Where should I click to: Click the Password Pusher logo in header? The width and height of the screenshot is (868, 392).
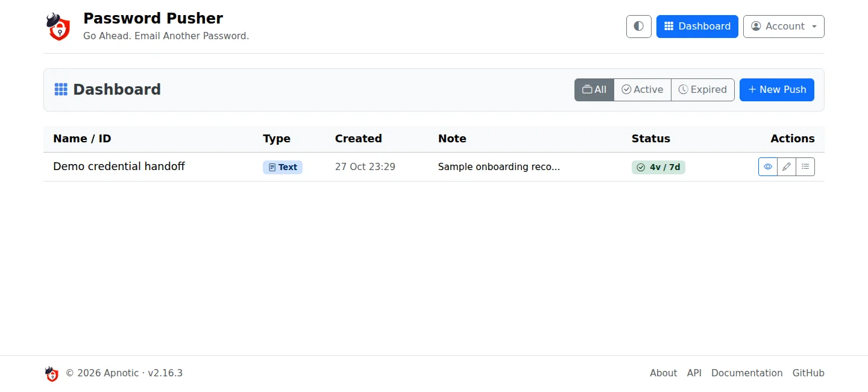(58, 27)
